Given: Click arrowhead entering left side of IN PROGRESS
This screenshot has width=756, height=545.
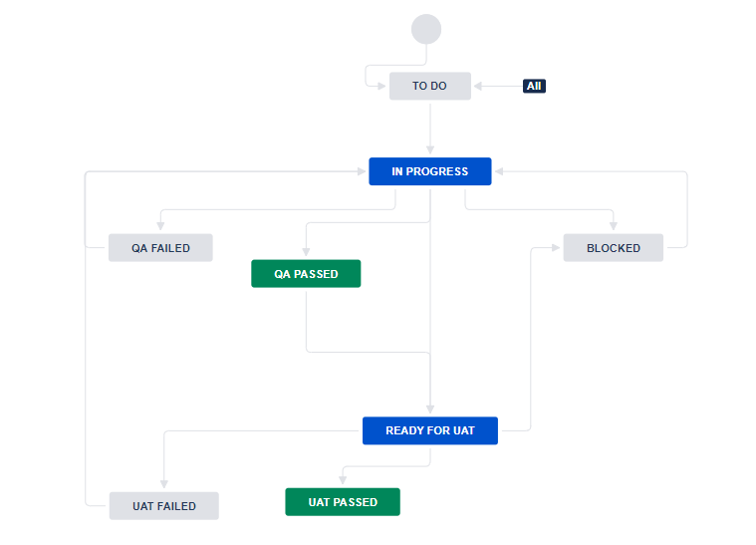Looking at the screenshot, I should point(363,171).
